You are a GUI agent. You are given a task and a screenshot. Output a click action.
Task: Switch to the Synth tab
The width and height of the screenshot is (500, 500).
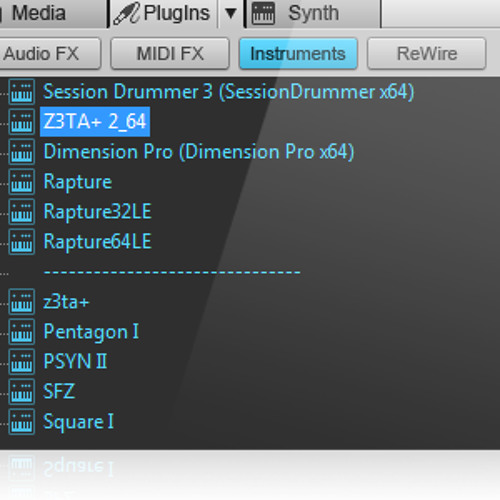pyautogui.click(x=313, y=13)
